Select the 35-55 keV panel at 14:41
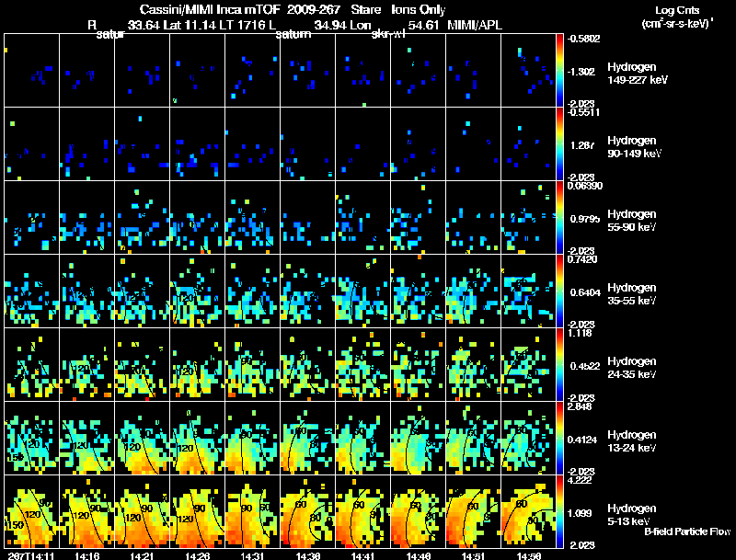This screenshot has width=736, height=560. (x=362, y=291)
